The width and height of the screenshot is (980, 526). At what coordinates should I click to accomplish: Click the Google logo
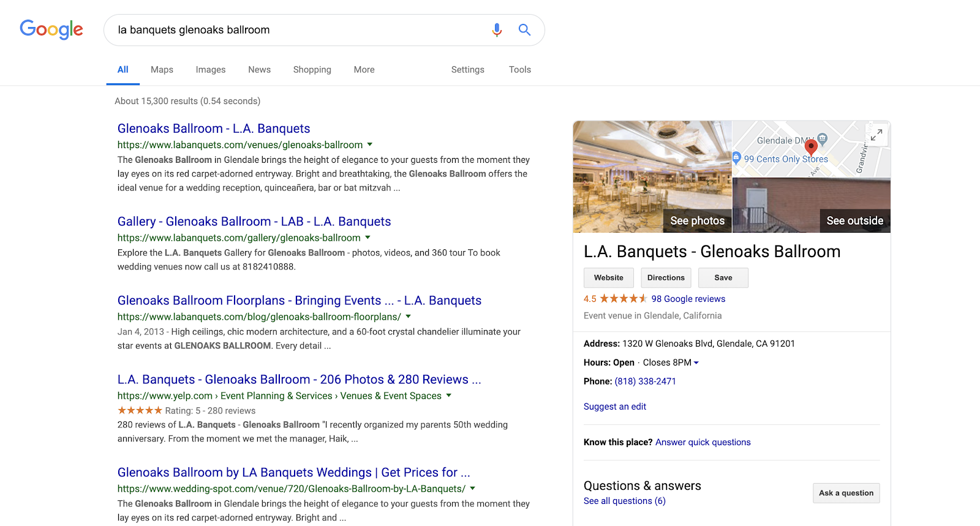[51, 29]
